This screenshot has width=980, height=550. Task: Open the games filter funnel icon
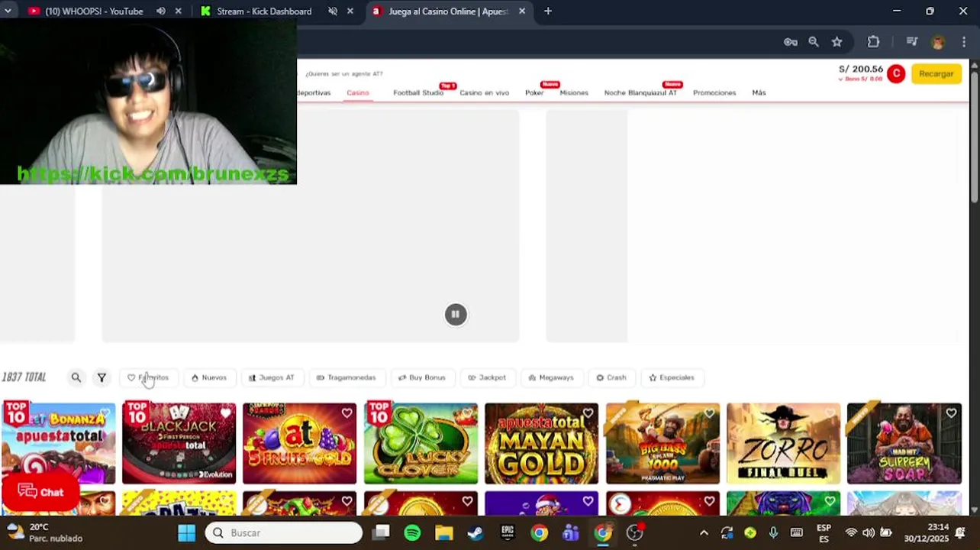tap(102, 377)
